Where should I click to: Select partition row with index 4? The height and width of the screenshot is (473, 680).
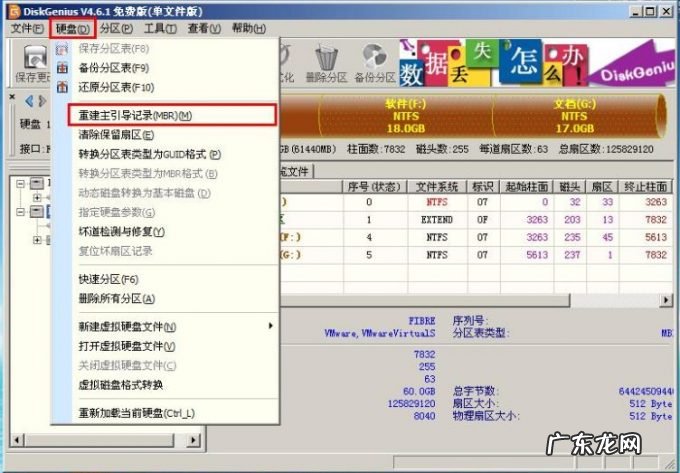tap(476, 238)
